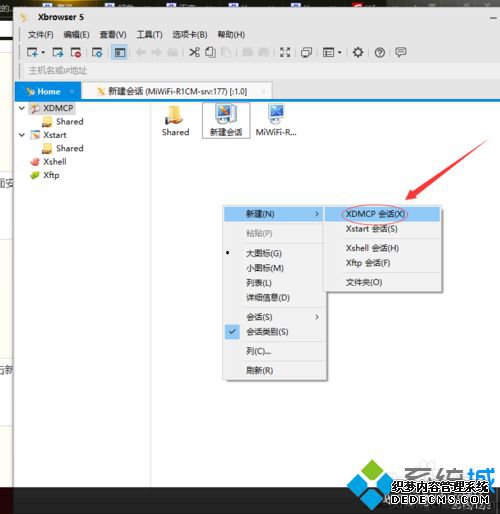The image size is (500, 514).
Task: Open the 帮助(H) menu
Action: coord(231,34)
